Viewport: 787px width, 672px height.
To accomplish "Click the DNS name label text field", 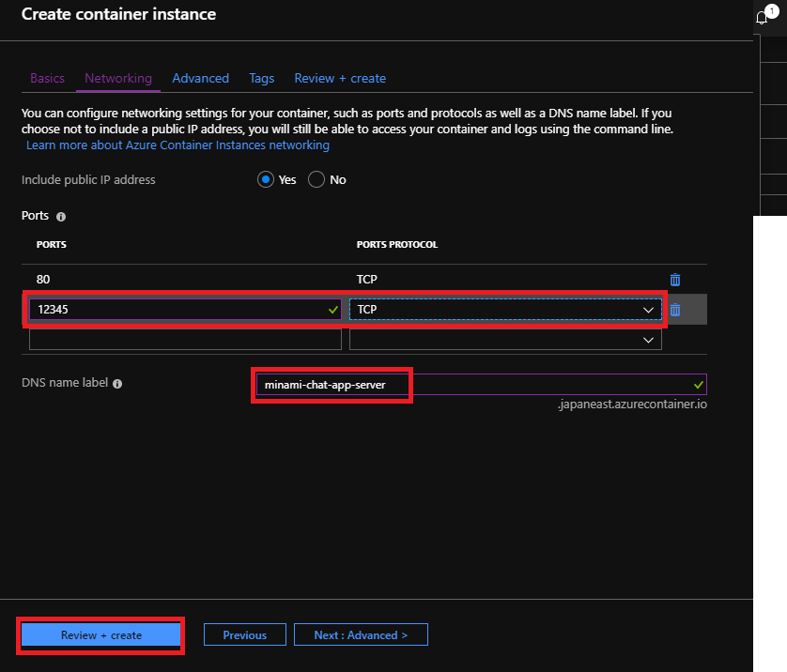I will (479, 385).
